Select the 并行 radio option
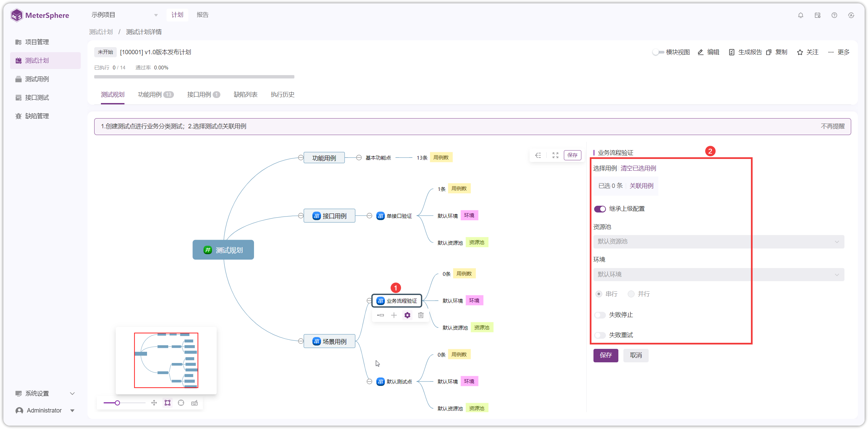 (x=631, y=294)
